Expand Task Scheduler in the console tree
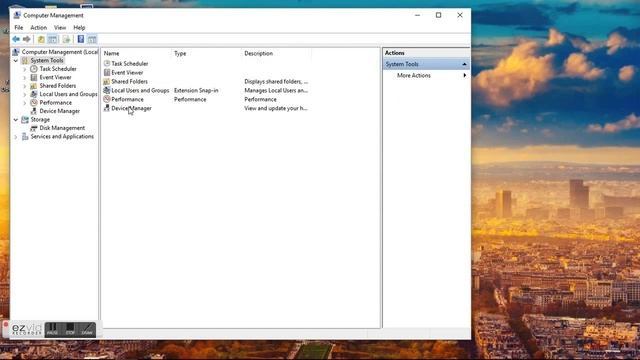Screen dimensions: 640x360 tap(24, 69)
